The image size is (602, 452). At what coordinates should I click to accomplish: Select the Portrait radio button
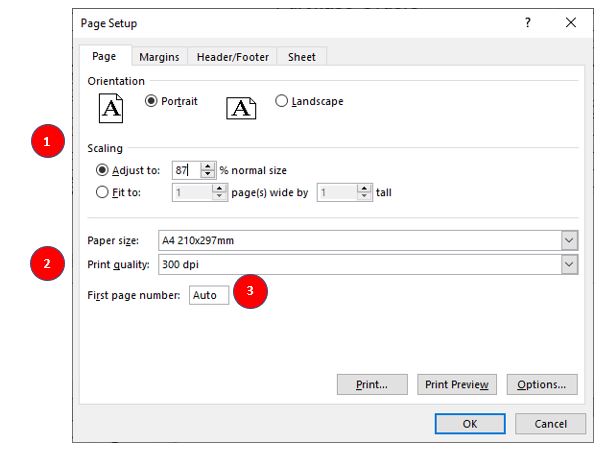152,101
